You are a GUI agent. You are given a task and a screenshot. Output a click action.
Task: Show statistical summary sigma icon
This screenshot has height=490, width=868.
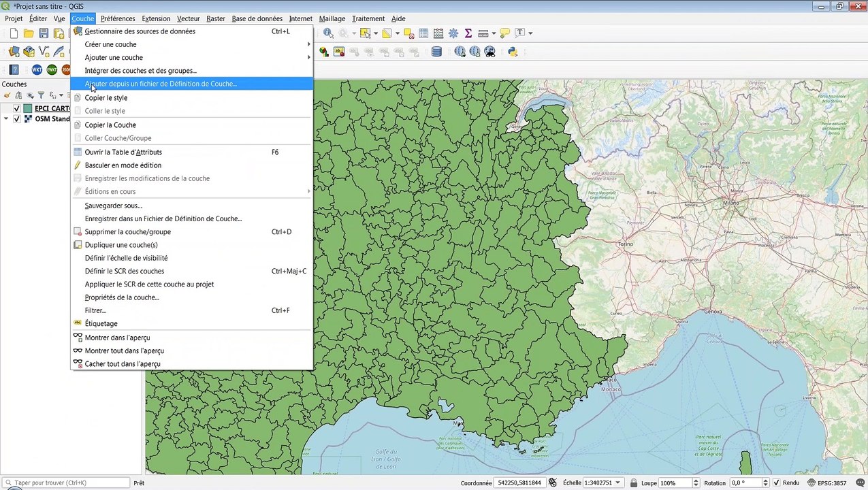[x=468, y=33]
